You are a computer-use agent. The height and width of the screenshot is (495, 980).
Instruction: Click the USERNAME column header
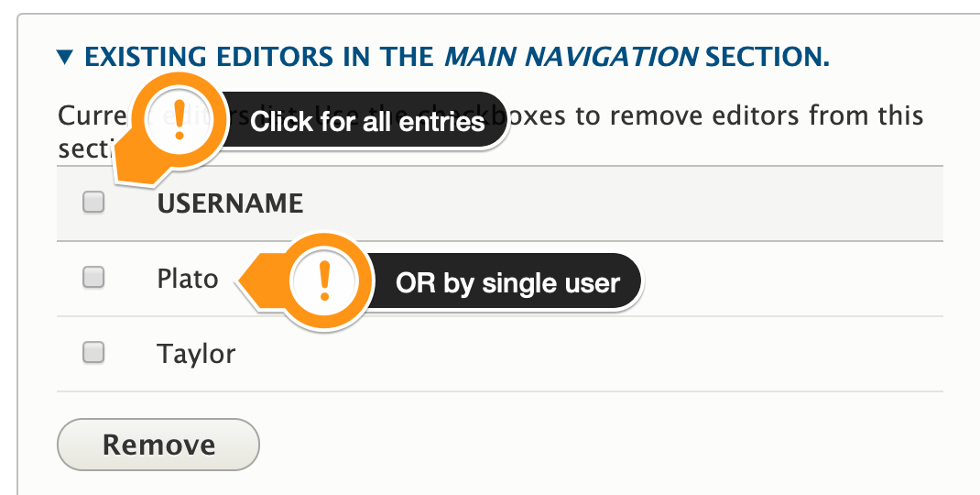(230, 203)
